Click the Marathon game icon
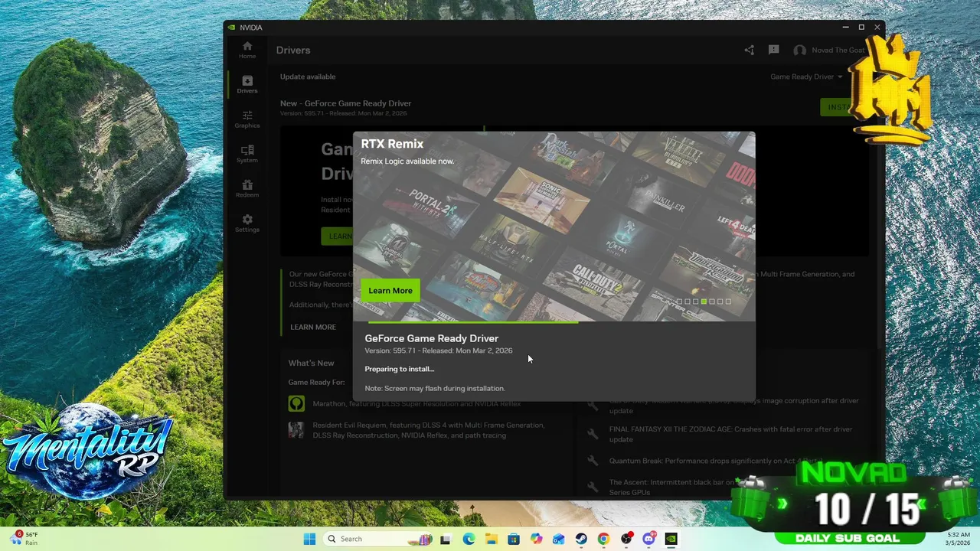The width and height of the screenshot is (980, 551). click(x=296, y=403)
